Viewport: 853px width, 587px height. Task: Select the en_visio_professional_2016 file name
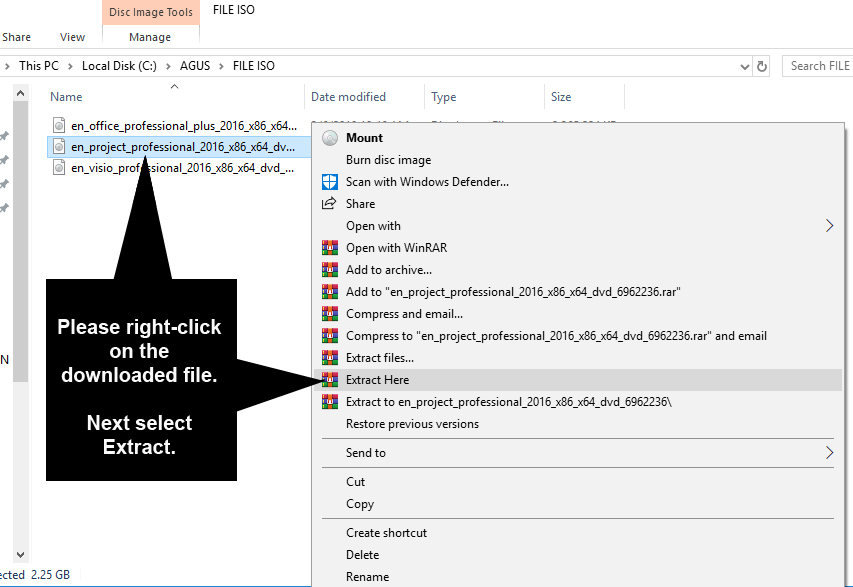click(x=183, y=168)
